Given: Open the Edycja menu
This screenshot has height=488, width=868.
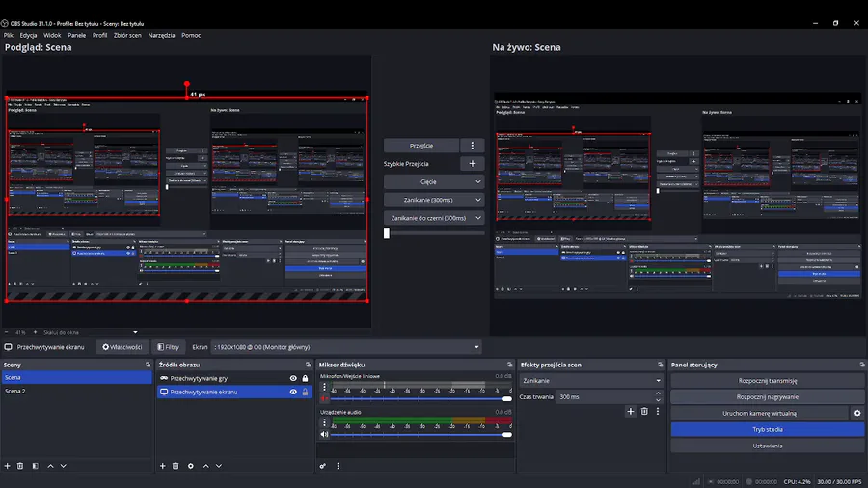Looking at the screenshot, I should pyautogui.click(x=28, y=35).
